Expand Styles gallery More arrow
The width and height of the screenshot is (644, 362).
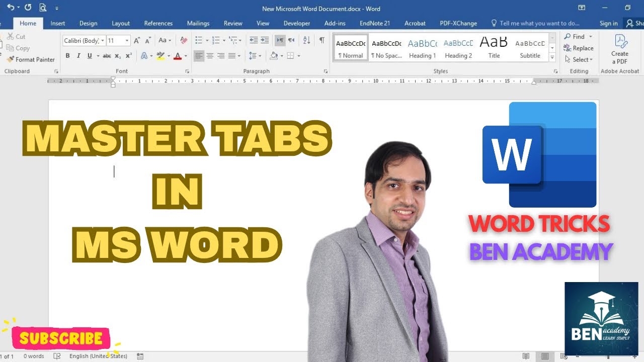pyautogui.click(x=552, y=58)
